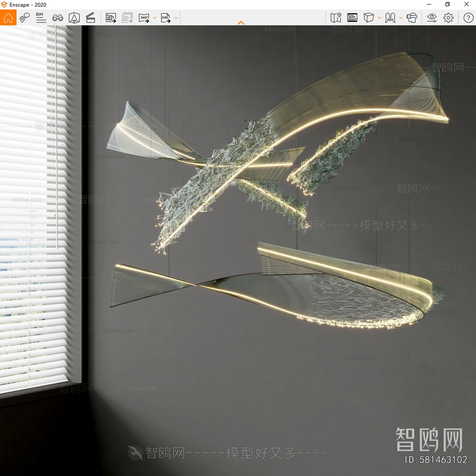
Task: Expand the EXE export dropdown arrow
Action: click(176, 18)
